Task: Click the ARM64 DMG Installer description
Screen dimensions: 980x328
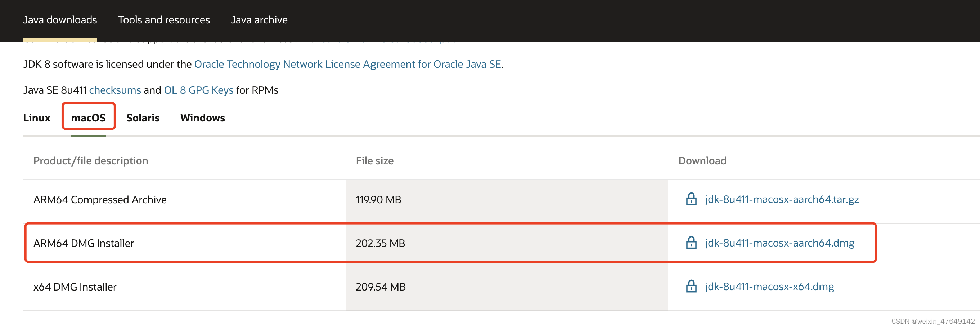Action: (84, 243)
